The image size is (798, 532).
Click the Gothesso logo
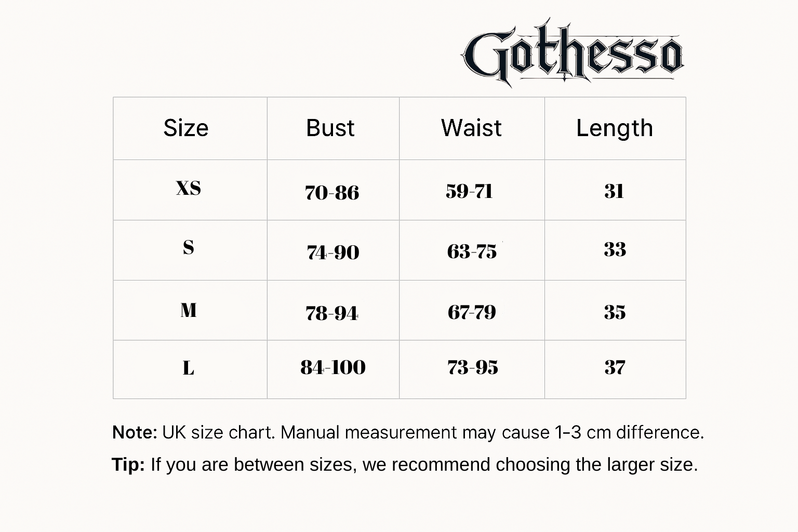(x=573, y=53)
